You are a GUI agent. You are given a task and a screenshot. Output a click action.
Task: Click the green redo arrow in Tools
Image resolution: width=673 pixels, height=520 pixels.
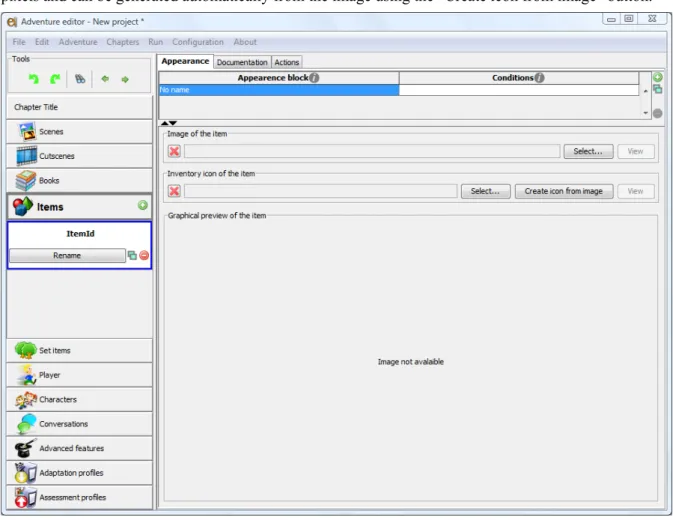pos(55,79)
